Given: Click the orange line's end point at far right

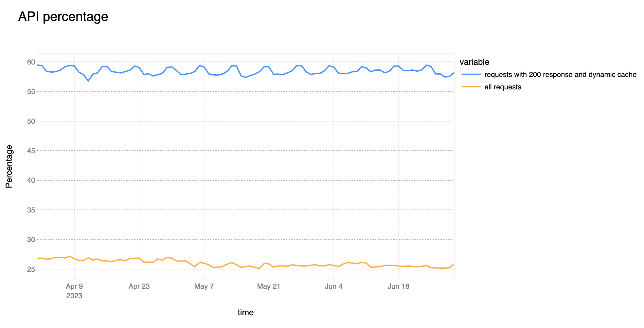Looking at the screenshot, I should [454, 264].
